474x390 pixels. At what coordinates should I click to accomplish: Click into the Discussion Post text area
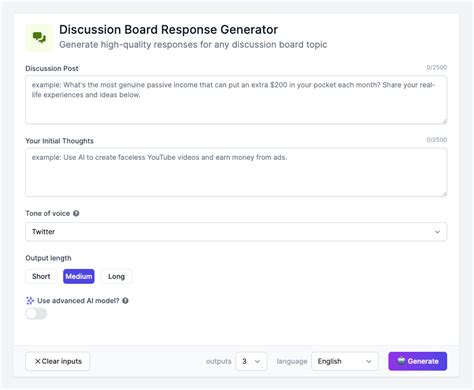pos(236,100)
